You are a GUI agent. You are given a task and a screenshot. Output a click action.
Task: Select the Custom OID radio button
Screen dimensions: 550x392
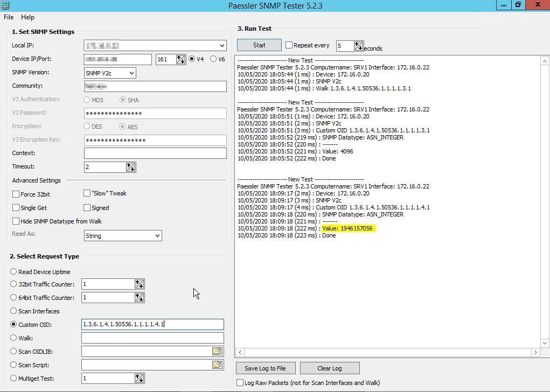click(x=13, y=324)
